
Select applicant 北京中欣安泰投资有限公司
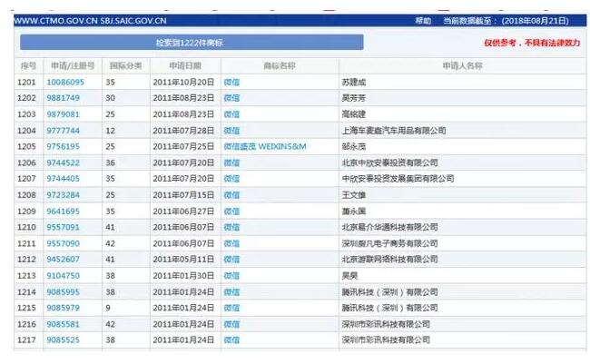pos(389,163)
